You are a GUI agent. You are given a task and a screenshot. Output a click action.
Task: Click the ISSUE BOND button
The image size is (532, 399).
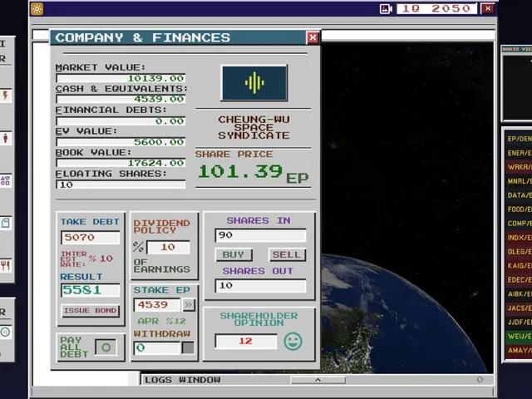pos(91,310)
